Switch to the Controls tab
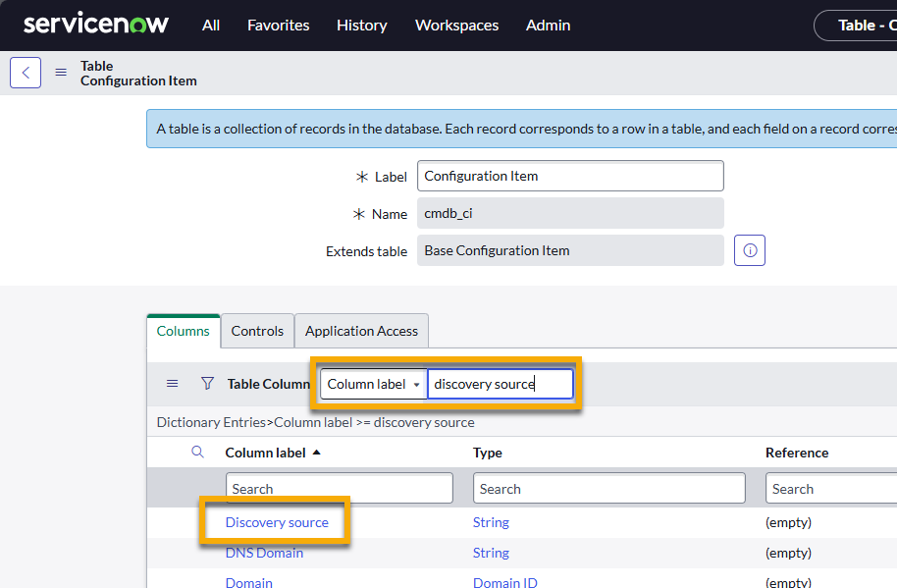The height and width of the screenshot is (588, 897). (256, 331)
